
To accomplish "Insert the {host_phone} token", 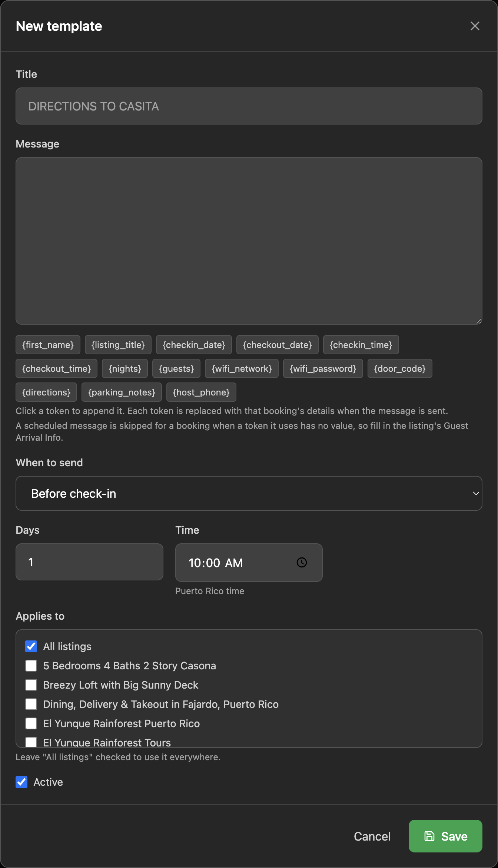I will pos(202,392).
